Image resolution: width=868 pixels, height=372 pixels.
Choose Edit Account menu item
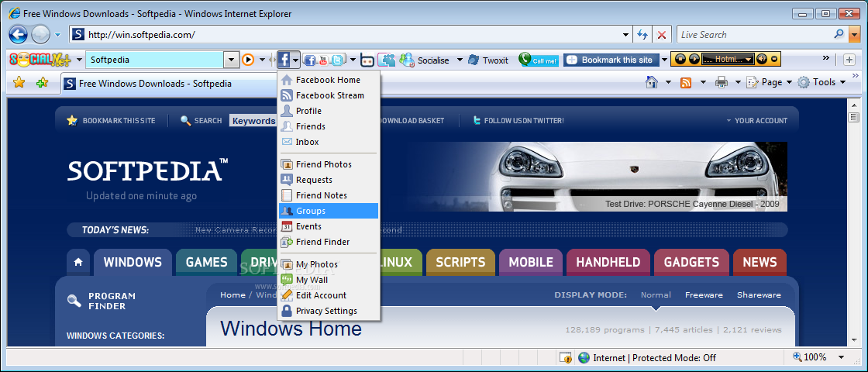click(329, 295)
